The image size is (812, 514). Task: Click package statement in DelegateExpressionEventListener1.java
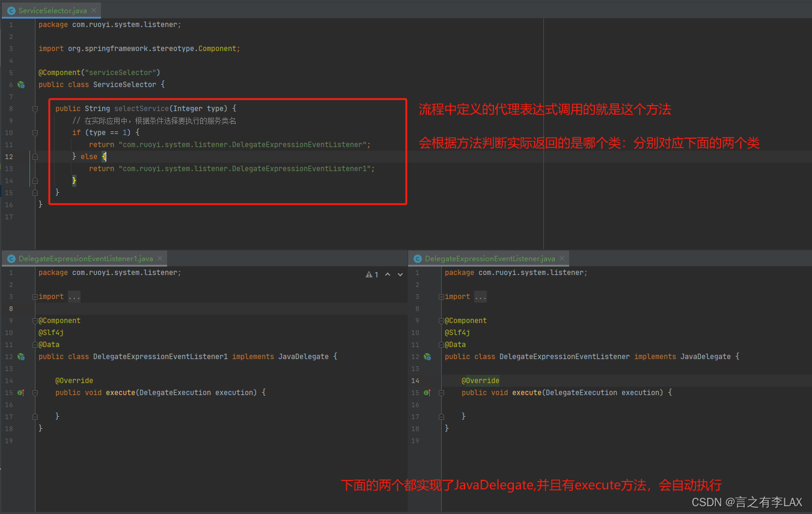pos(109,273)
